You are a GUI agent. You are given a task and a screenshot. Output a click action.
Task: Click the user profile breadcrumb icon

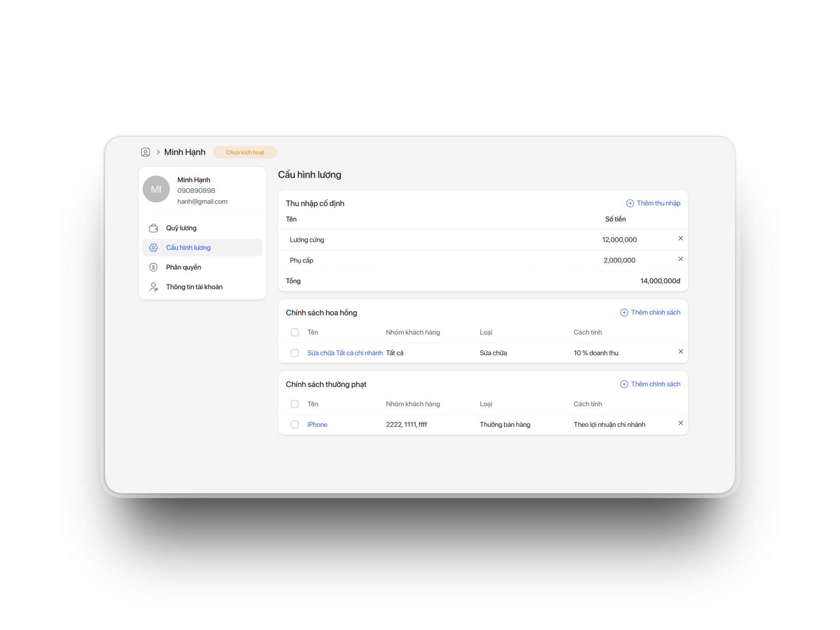[145, 152]
